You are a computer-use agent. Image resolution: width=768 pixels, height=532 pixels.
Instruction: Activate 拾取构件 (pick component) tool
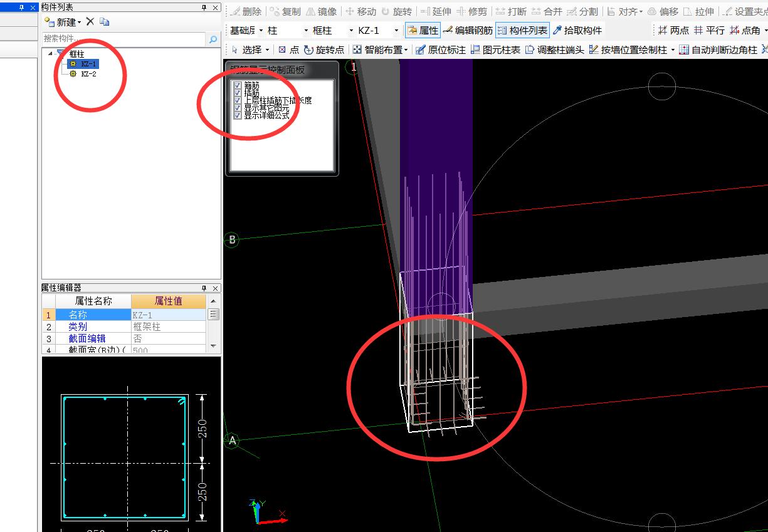pos(577,30)
